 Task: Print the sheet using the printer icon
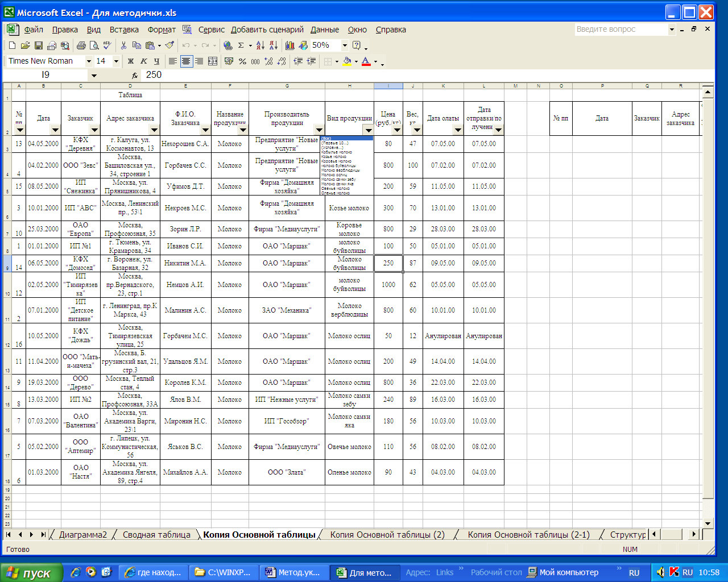[81, 45]
